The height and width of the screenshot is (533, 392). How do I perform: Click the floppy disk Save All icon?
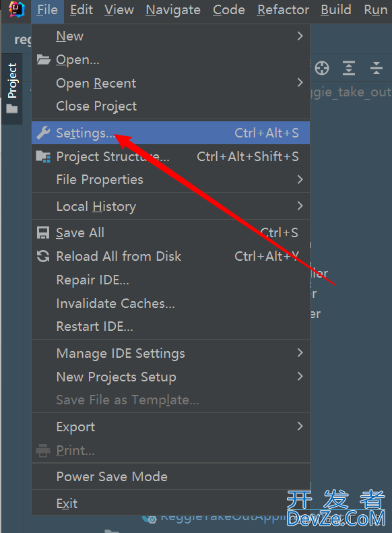click(x=43, y=233)
